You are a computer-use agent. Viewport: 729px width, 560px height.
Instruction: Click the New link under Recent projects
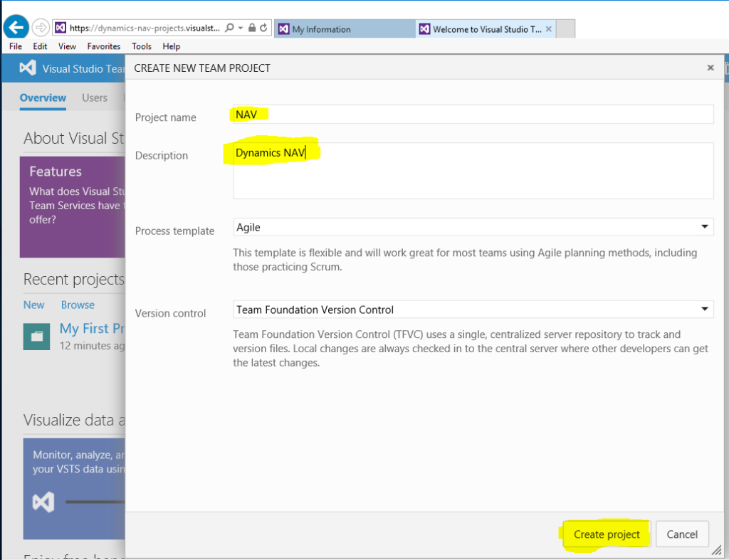tap(33, 305)
